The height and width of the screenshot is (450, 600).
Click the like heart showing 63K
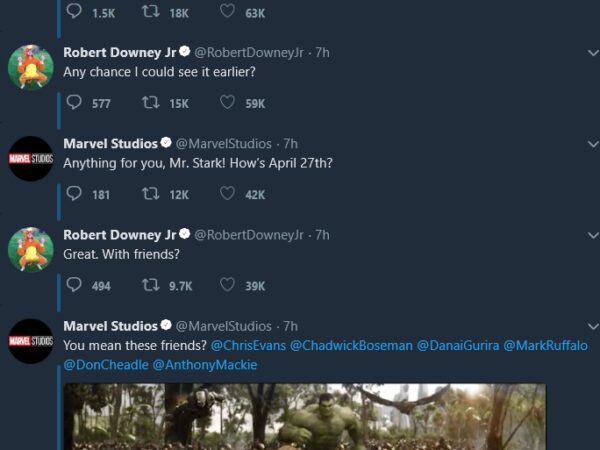[x=227, y=12]
